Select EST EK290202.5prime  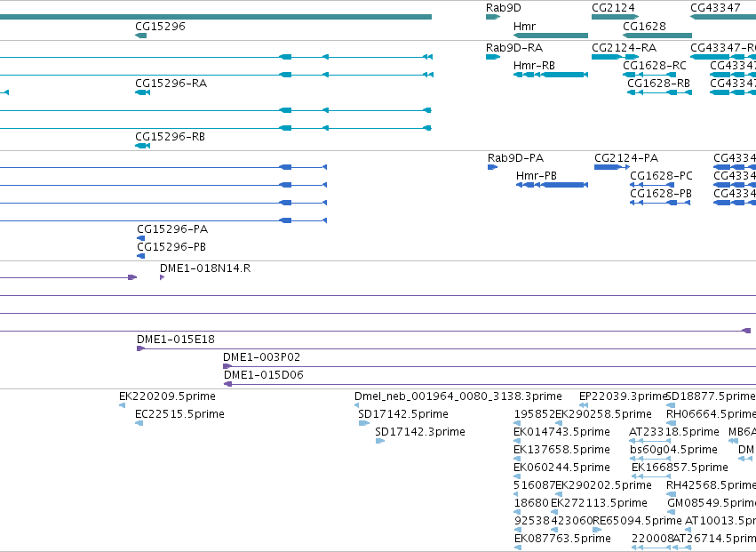(603, 485)
